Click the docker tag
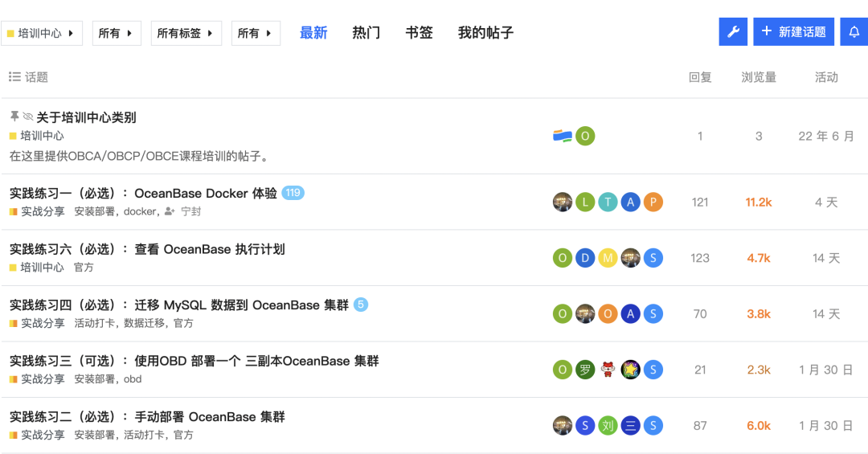Viewport: 868px width, 454px height. pos(140,211)
